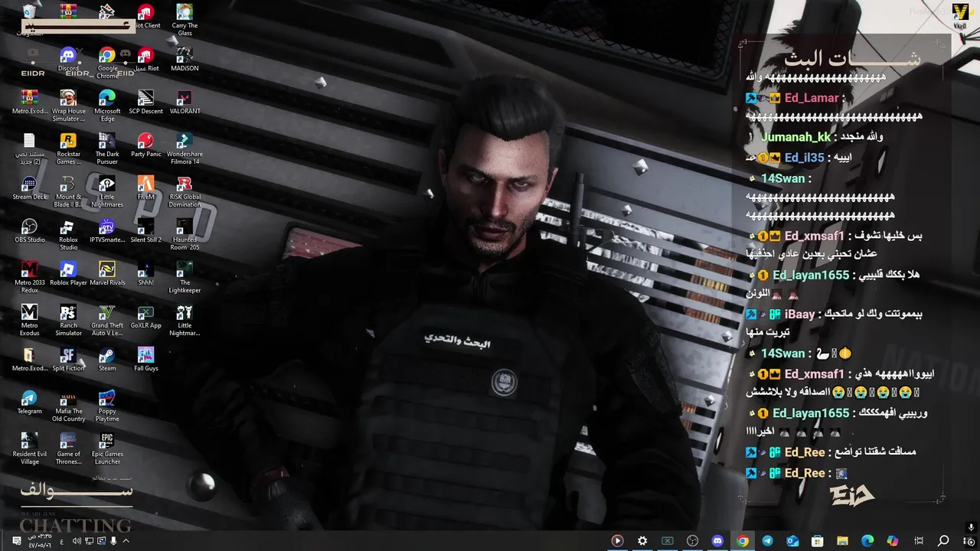The width and height of the screenshot is (980, 551).
Task: Launch Mount & Blade II desktop icon
Action: click(68, 191)
